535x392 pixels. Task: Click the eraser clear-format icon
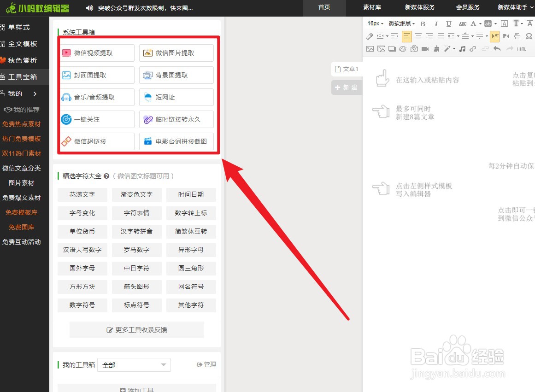pyautogui.click(x=370, y=36)
